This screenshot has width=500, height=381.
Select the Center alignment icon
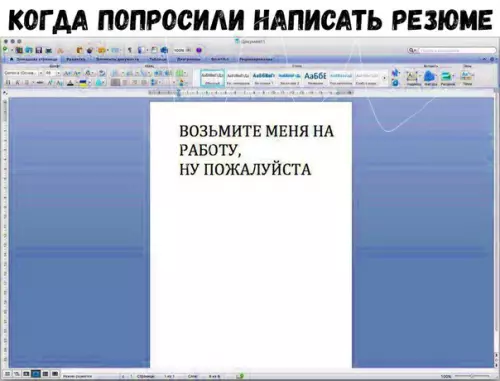pos(125,82)
